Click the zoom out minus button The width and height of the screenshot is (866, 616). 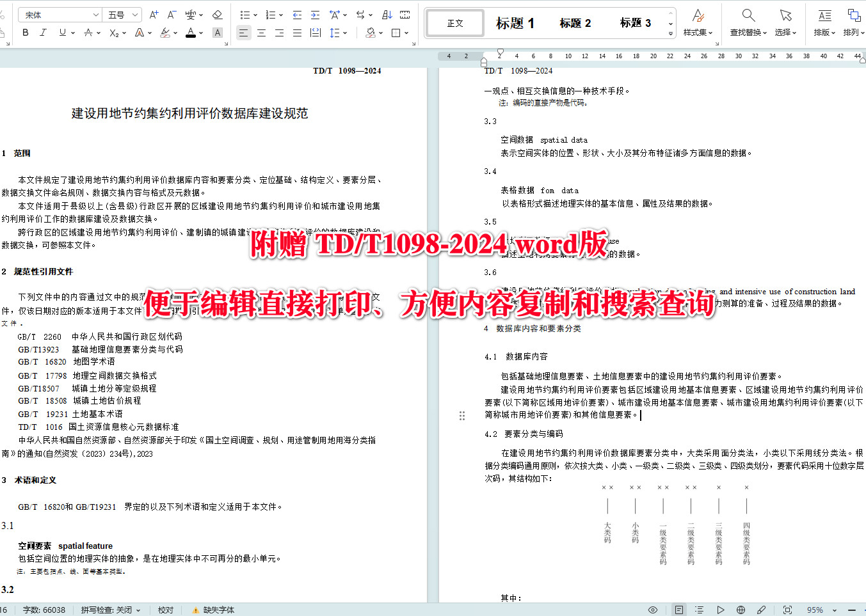click(853, 610)
